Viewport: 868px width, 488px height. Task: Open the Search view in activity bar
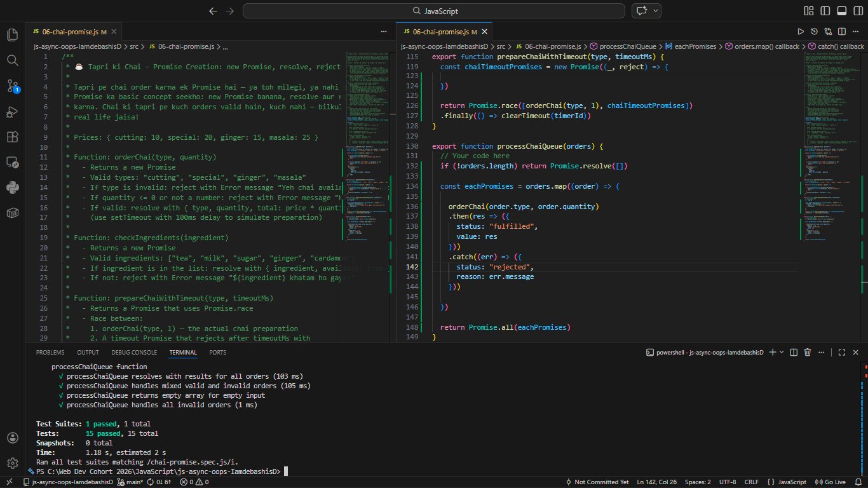[12, 60]
